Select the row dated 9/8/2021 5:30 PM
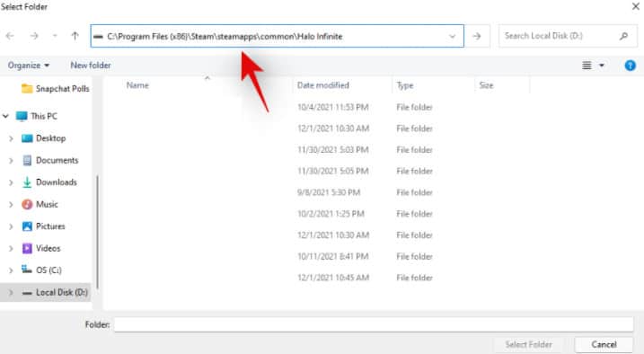The image size is (644, 354). 316,192
